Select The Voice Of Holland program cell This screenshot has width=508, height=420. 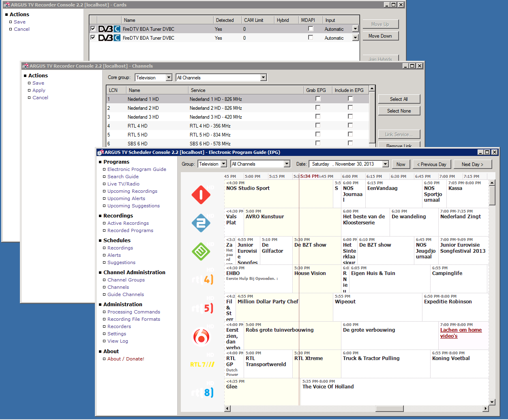point(394,392)
